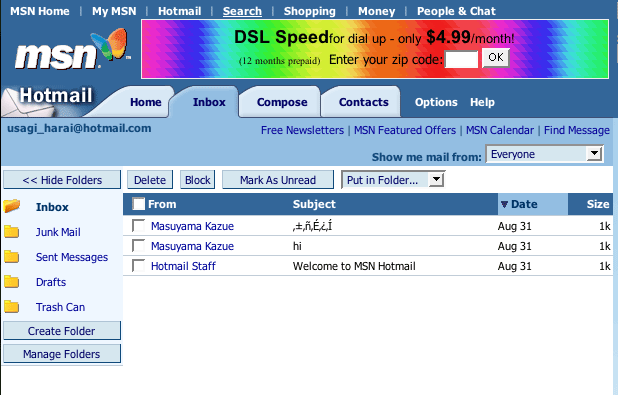Image resolution: width=618 pixels, height=395 pixels.
Task: Click the Block button
Action: [197, 180]
